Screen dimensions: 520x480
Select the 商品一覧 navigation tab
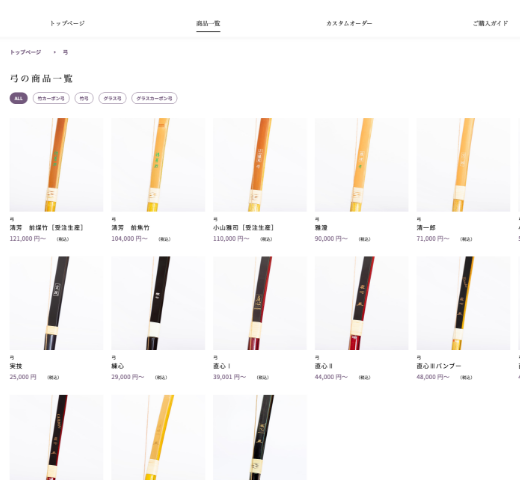(208, 23)
